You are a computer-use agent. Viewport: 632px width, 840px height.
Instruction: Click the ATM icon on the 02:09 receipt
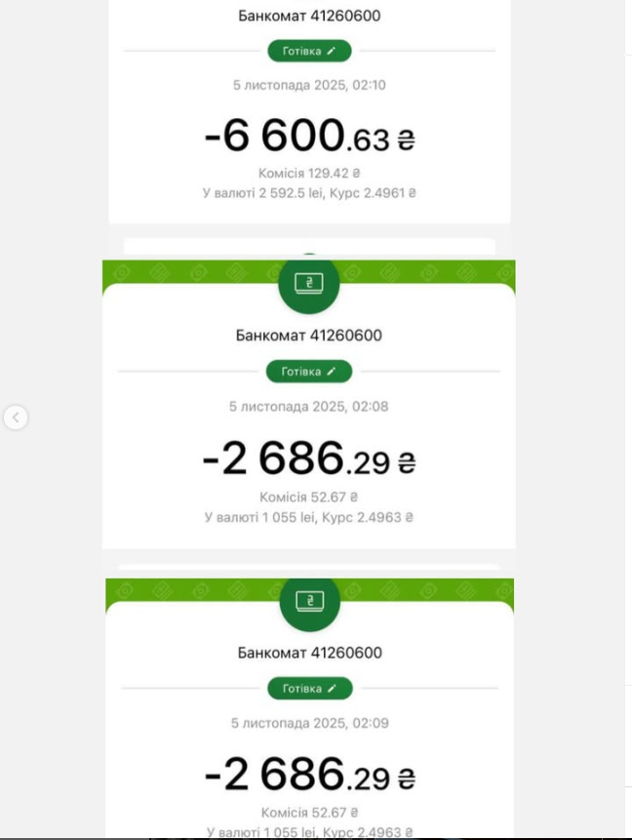coord(309,602)
